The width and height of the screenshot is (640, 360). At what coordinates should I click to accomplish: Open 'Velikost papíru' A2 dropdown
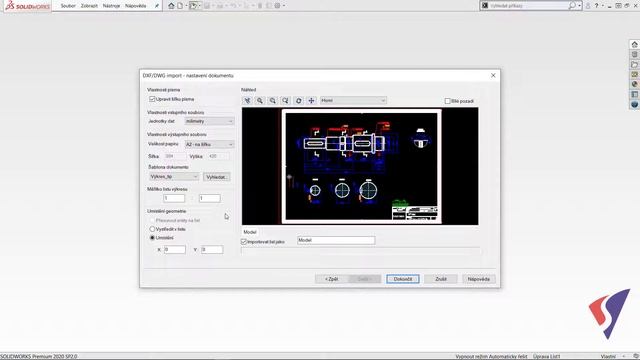point(209,144)
